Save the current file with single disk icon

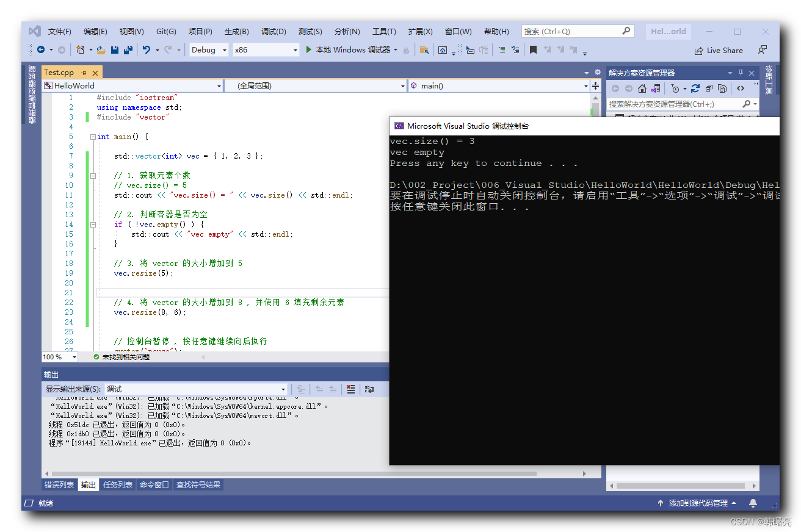(x=114, y=50)
